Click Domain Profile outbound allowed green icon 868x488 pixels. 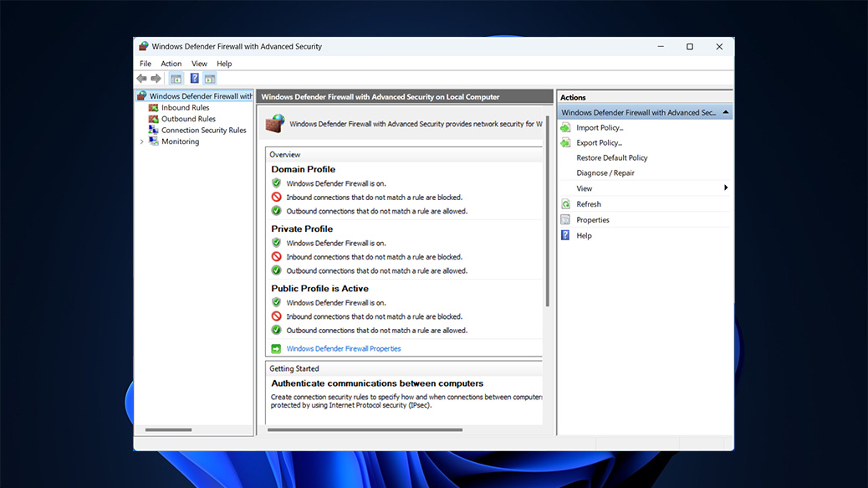point(276,210)
